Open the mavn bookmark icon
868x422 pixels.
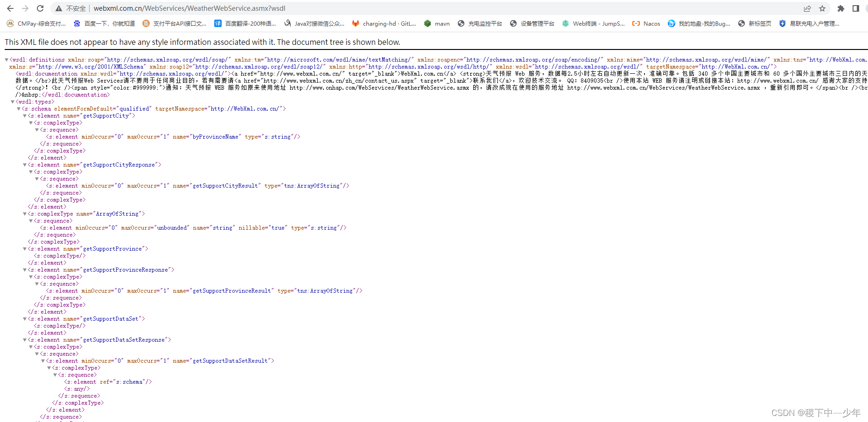coord(428,23)
